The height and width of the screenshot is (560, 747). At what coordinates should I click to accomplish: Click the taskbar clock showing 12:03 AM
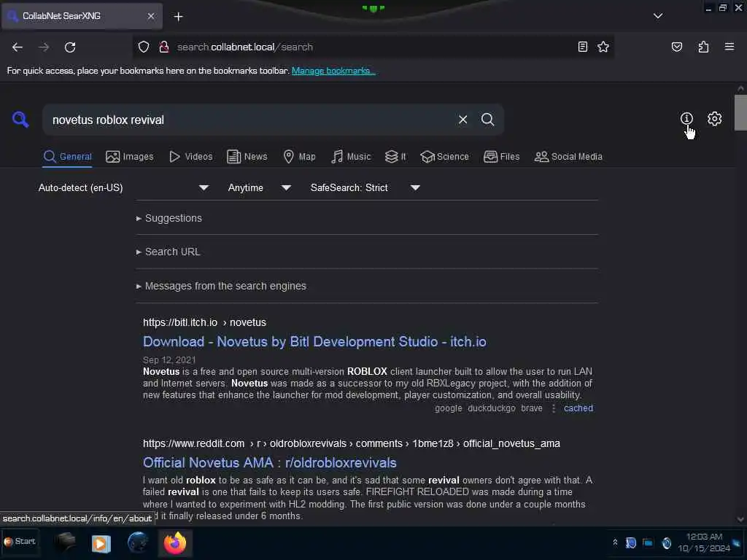704,542
